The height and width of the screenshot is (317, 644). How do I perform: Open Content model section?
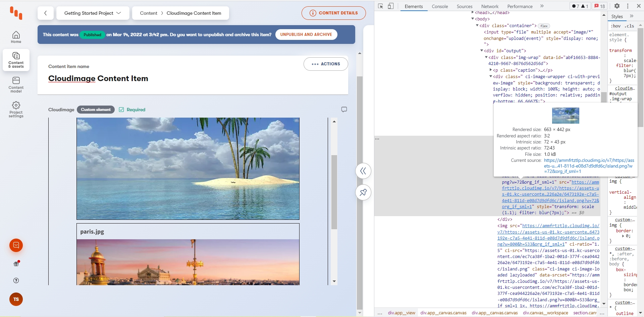[x=16, y=85]
